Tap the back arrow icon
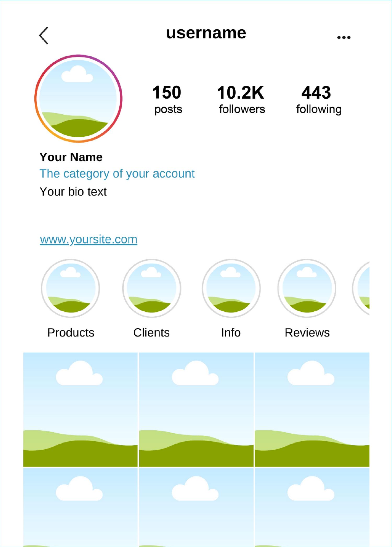This screenshot has width=392, height=547. (44, 36)
